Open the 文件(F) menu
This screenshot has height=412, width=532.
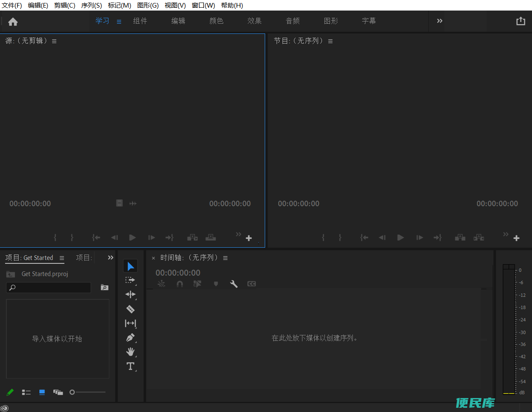pos(12,6)
